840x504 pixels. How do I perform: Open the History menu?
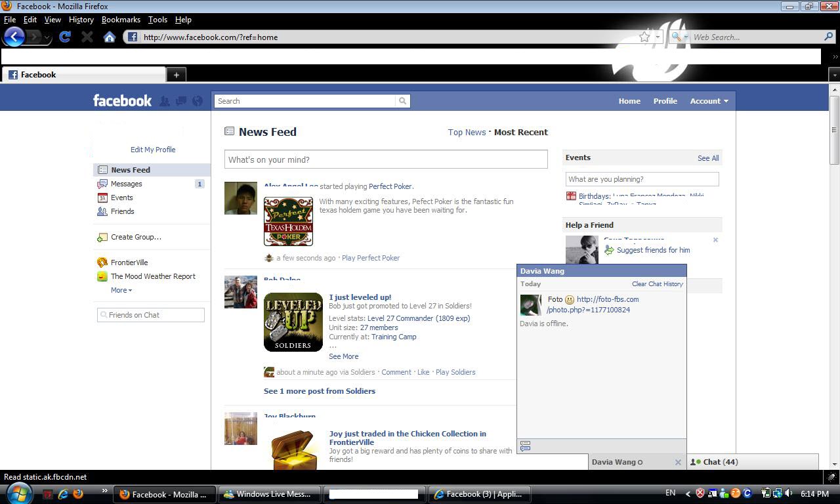click(81, 20)
